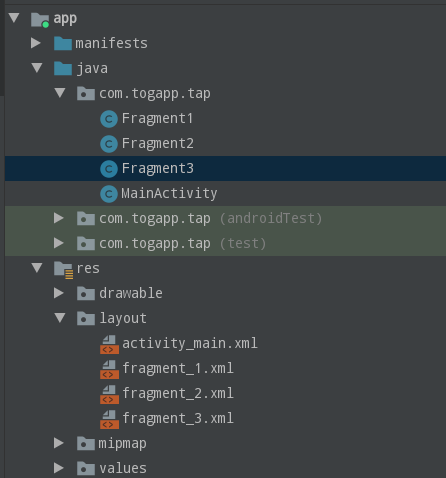This screenshot has height=478, width=446.
Task: Click the Fragment1 class icon
Action: tap(109, 119)
